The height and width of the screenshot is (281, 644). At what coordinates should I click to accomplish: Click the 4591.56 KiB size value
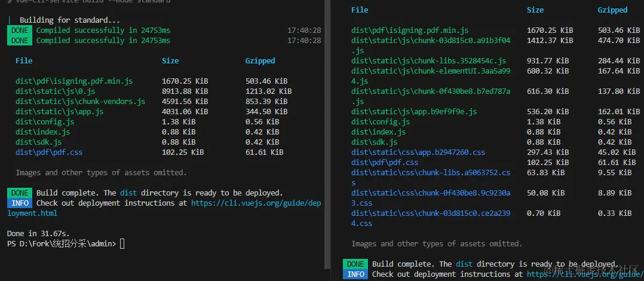(185, 102)
